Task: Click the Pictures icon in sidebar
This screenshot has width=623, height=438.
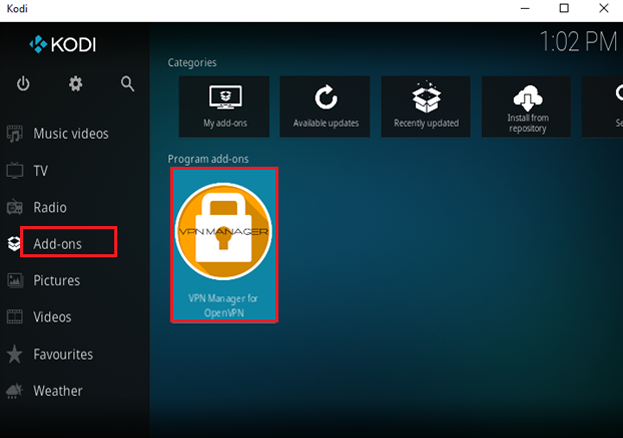Action: click(15, 281)
